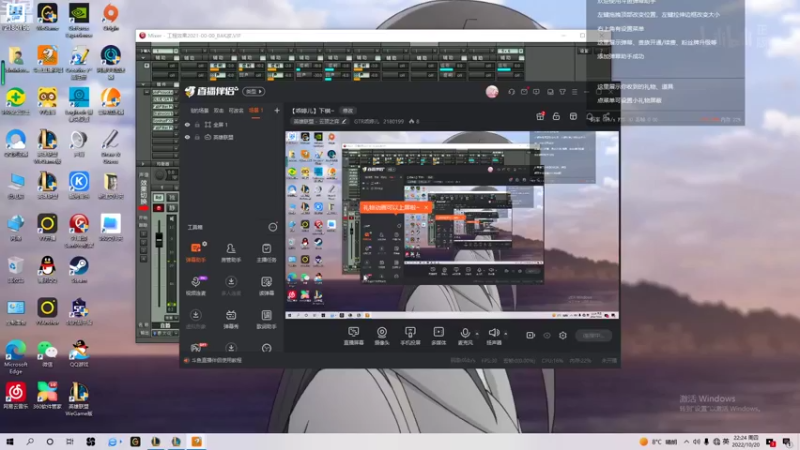Add 手机投屏 phone cast source
Viewport: 800px width, 450px height.
(410, 336)
